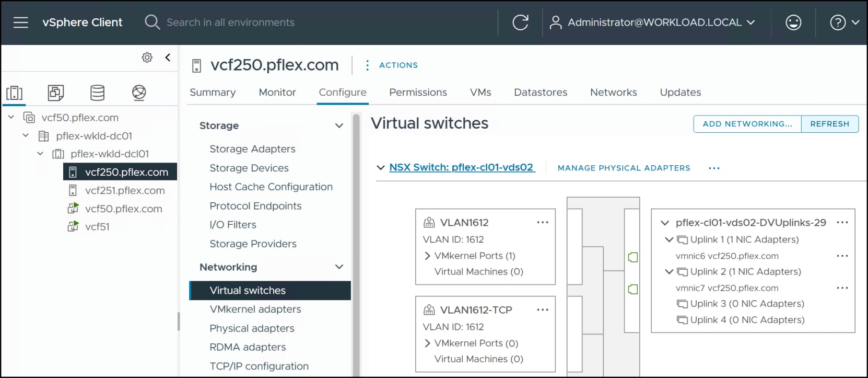
Task: Open the Updates tab
Action: [681, 93]
